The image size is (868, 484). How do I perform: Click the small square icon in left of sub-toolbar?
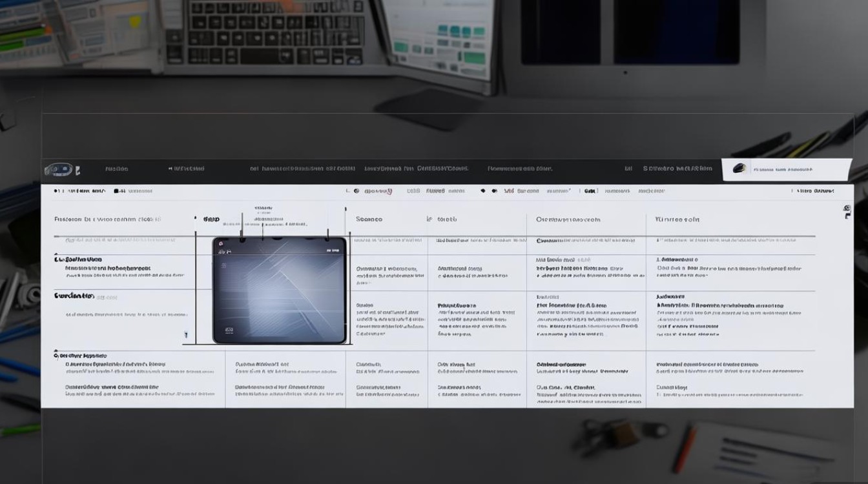click(x=117, y=191)
